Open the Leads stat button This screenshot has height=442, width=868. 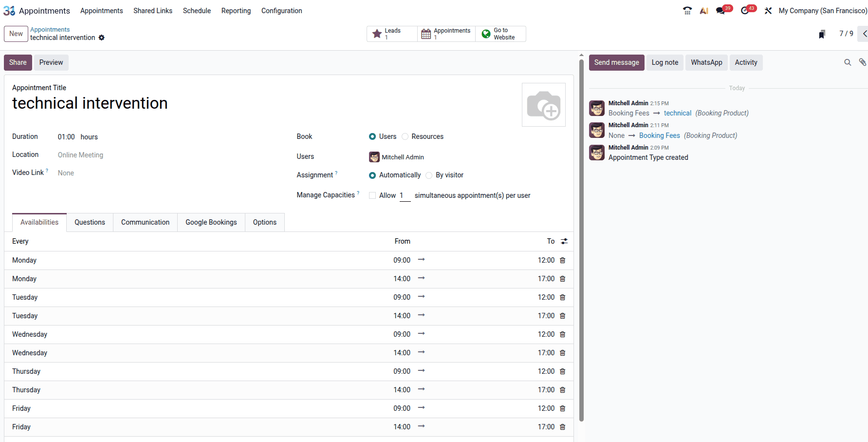point(392,34)
